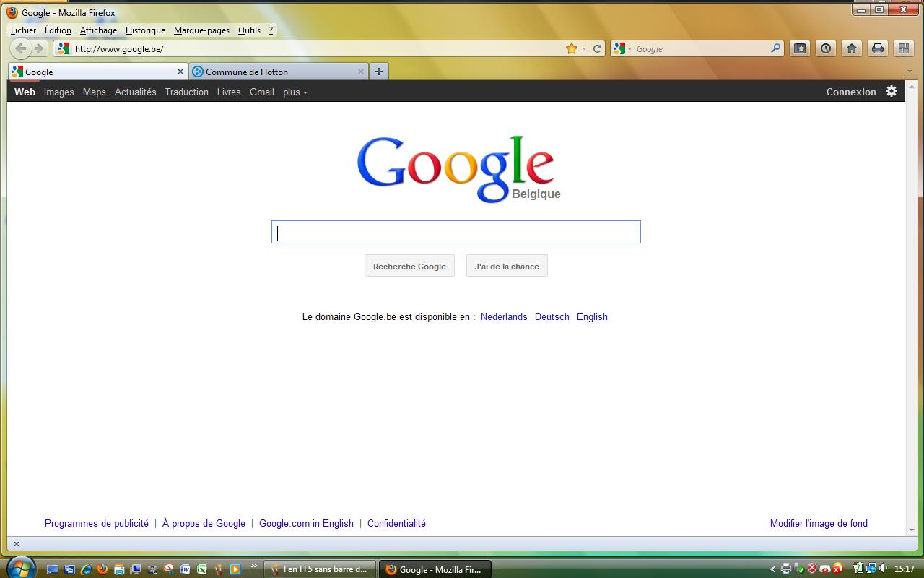This screenshot has width=924, height=578.
Task: Print the page using printer icon
Action: 877,48
